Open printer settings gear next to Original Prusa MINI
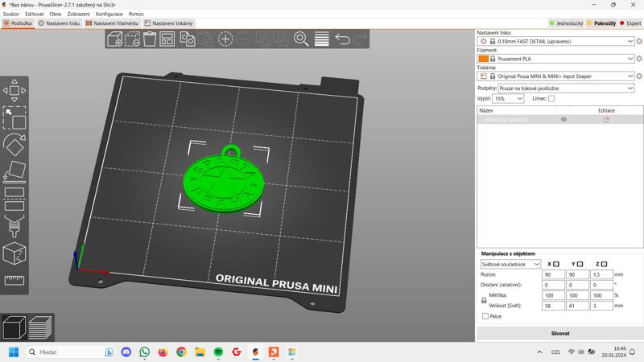The image size is (644, 362). [639, 76]
